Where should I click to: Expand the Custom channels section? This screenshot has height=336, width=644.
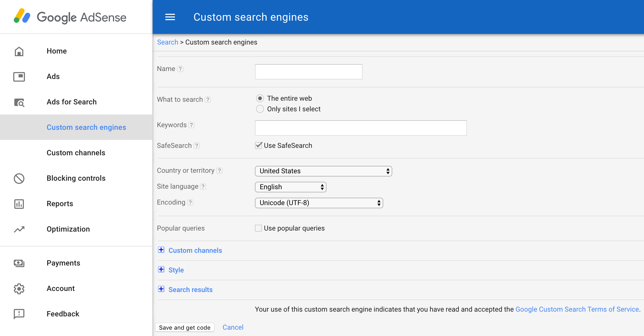point(162,250)
